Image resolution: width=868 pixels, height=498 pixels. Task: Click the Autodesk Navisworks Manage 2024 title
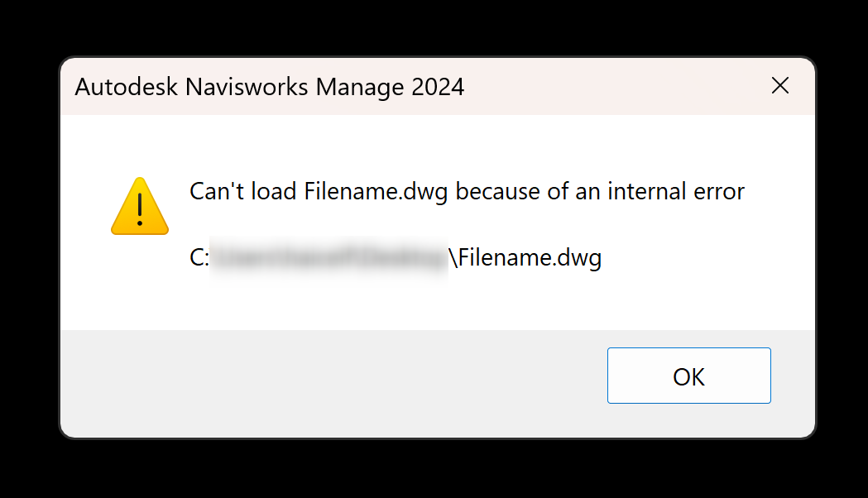269,86
